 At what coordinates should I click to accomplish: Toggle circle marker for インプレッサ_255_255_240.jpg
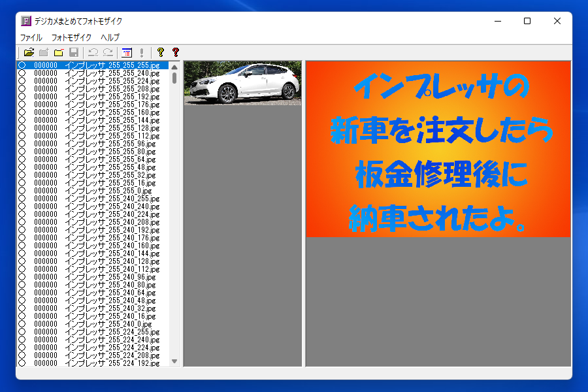tap(22, 73)
